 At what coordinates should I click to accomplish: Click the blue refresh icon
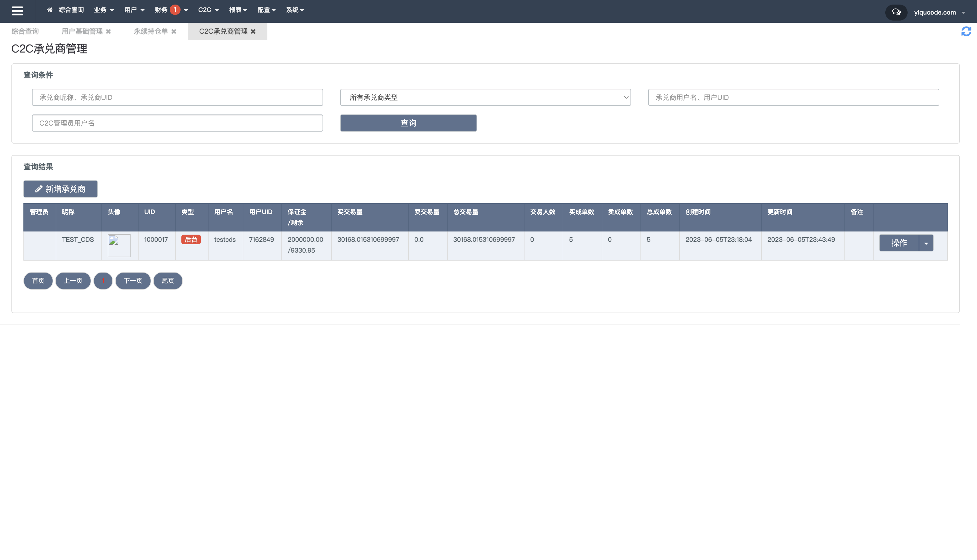[966, 31]
